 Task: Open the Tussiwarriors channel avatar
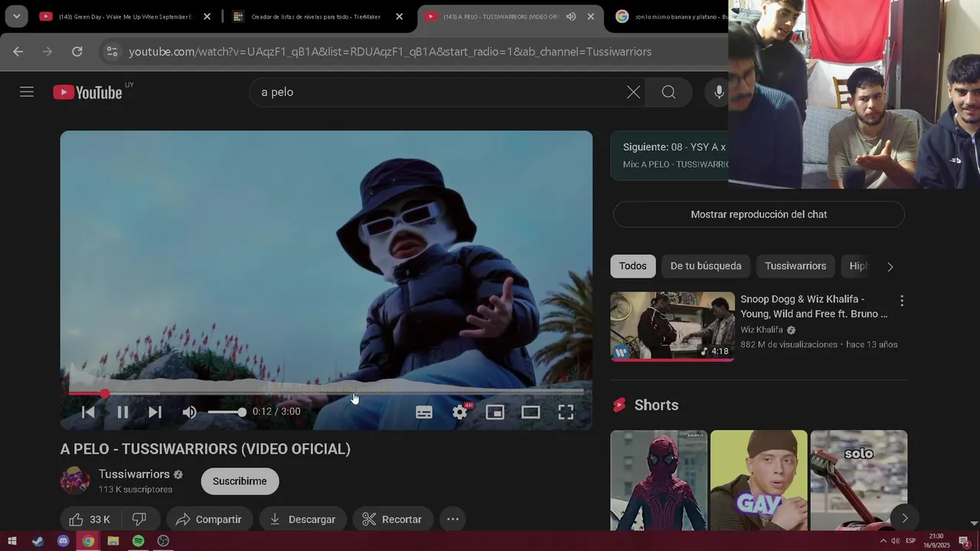75,481
